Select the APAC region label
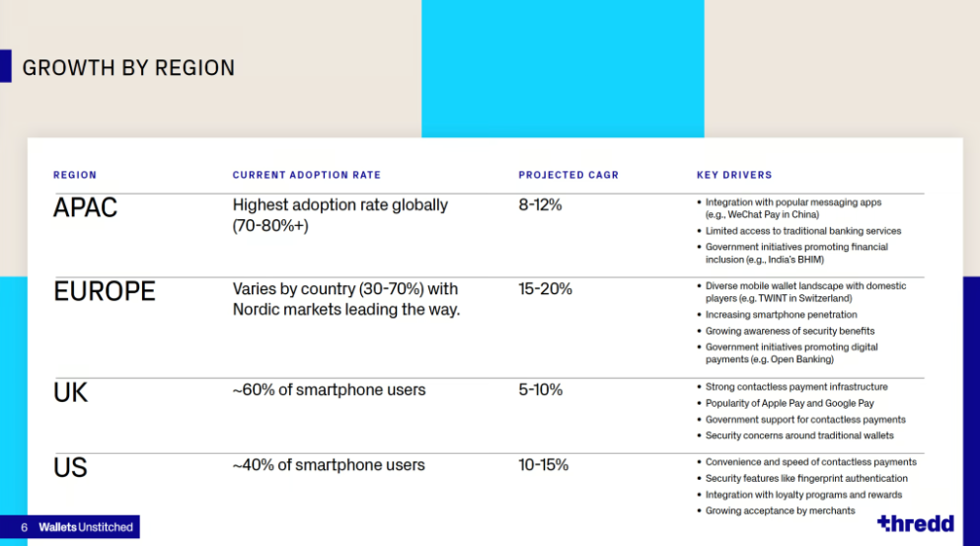This screenshot has width=980, height=546. tap(85, 207)
